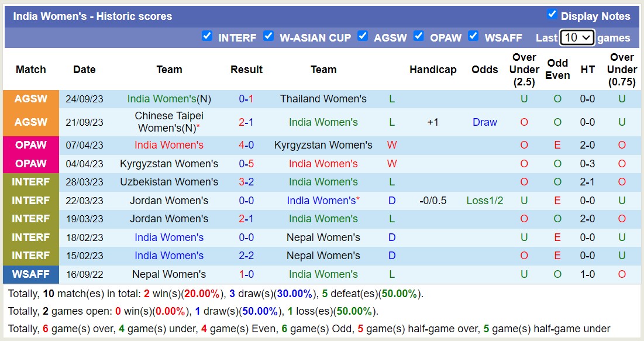Click the 0-5 result on 04/04/23
Image resolution: width=644 pixels, height=341 pixels.
(x=246, y=164)
